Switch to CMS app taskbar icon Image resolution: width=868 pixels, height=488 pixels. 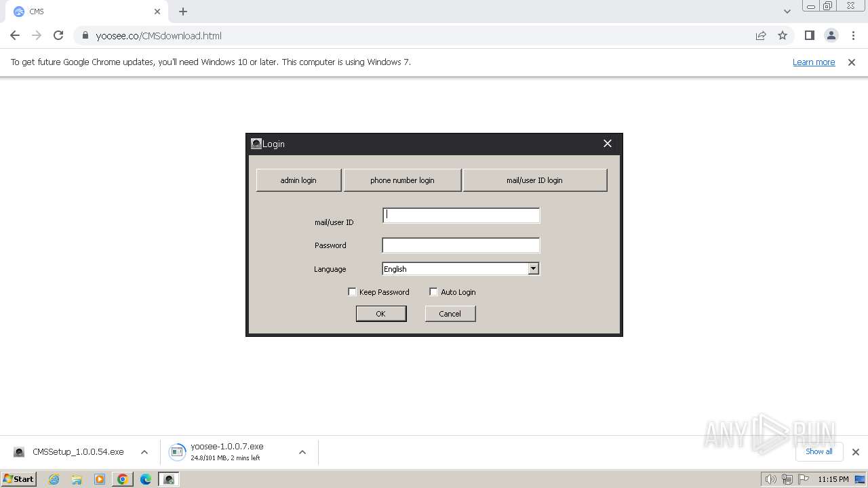tap(169, 479)
